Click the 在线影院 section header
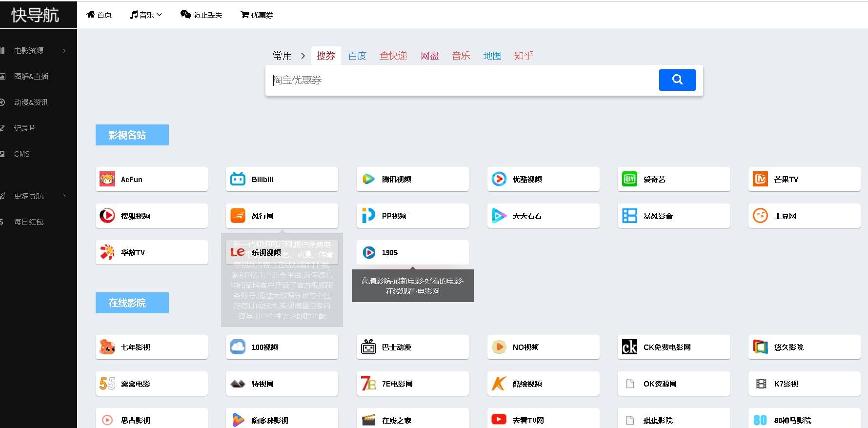868x428 pixels. [x=132, y=303]
